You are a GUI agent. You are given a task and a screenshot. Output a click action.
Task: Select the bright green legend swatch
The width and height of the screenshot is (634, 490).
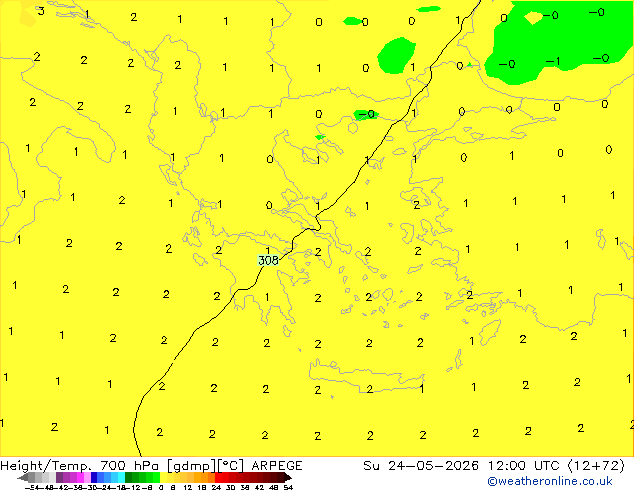click(x=156, y=477)
